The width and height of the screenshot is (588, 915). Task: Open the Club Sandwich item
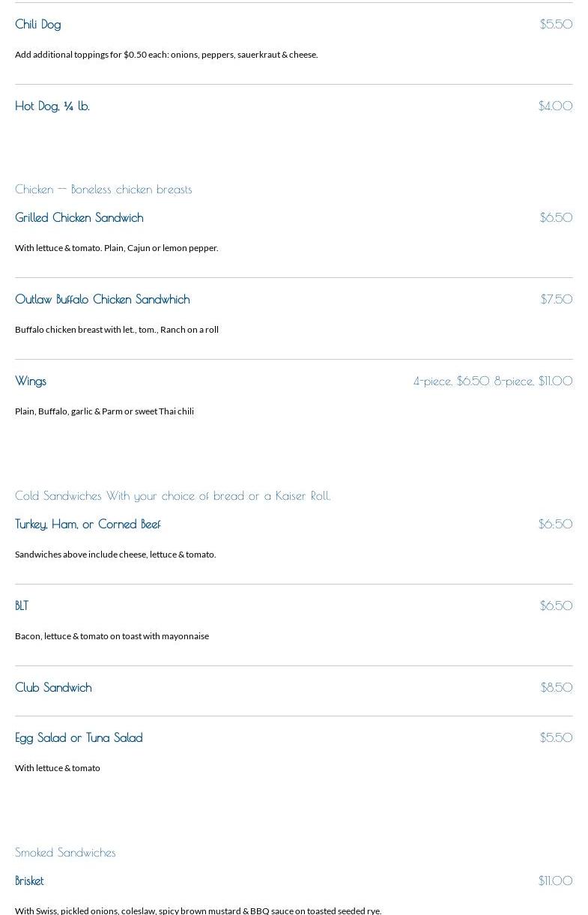click(x=53, y=687)
